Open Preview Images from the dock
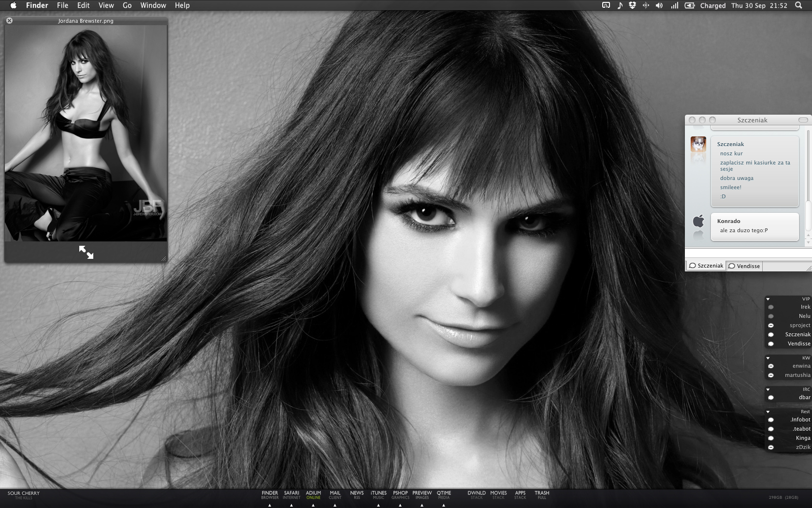Viewport: 812px width, 508px height. click(x=422, y=495)
